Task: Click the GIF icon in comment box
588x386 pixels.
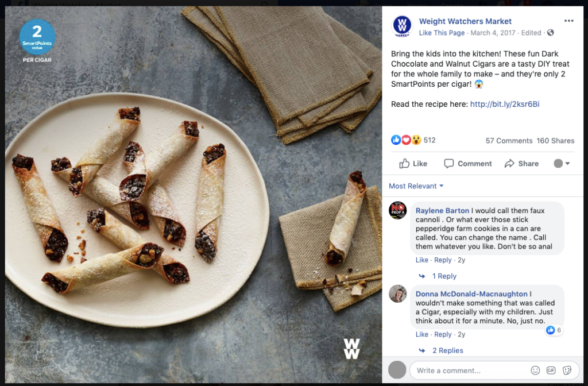Action: pyautogui.click(x=551, y=370)
